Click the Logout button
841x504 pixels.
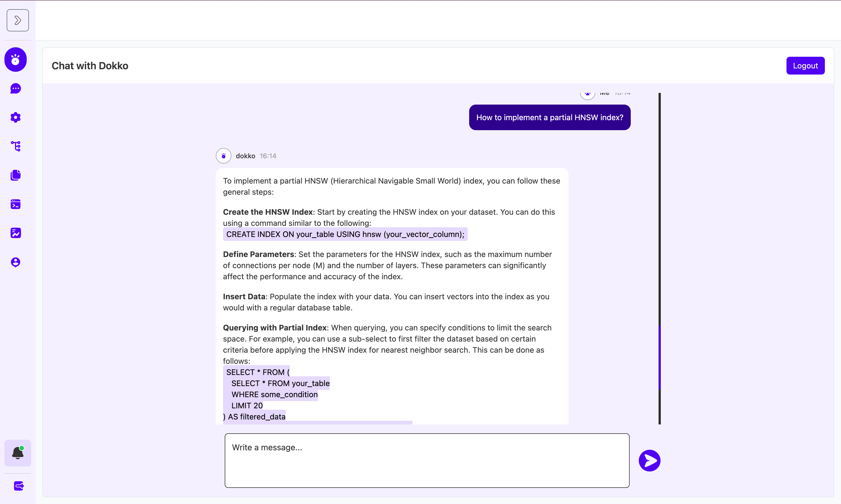coord(805,66)
